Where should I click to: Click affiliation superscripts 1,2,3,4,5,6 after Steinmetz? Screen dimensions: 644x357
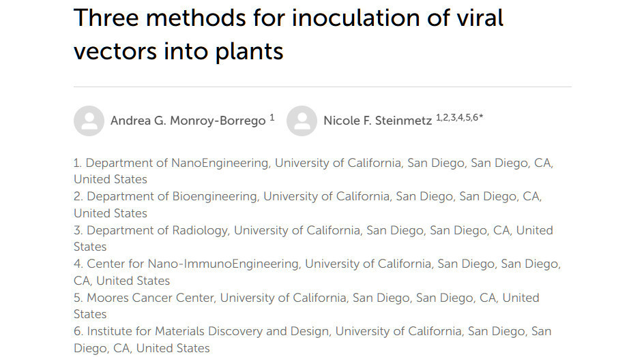coord(456,118)
